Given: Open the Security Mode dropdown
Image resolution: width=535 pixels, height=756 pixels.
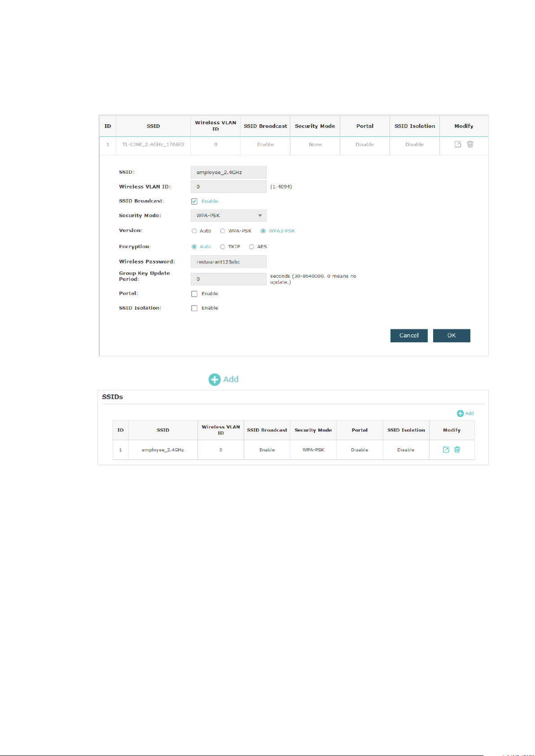Looking at the screenshot, I should tap(228, 215).
